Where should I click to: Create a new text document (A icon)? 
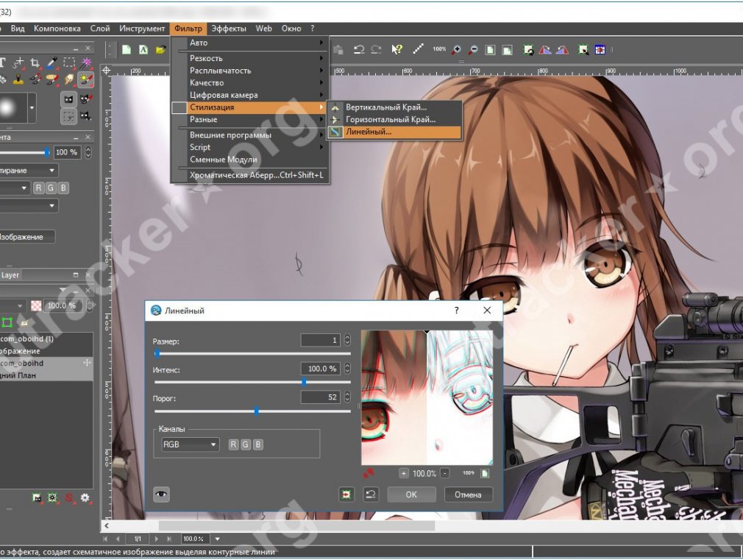click(x=143, y=49)
